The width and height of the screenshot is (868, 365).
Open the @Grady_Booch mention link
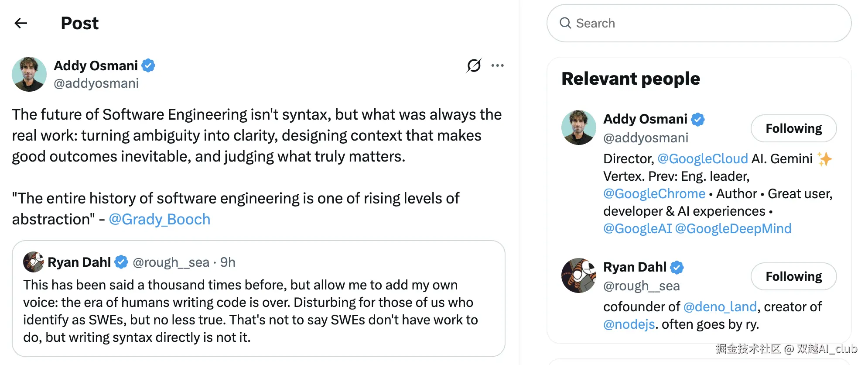click(x=159, y=219)
